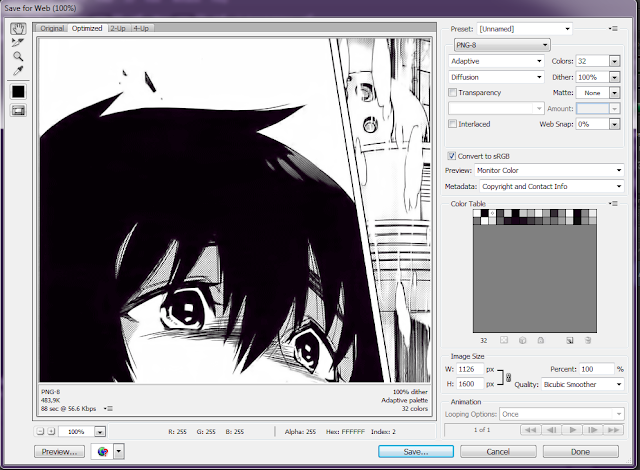Switch to the Original tab
640x470 pixels.
tap(52, 28)
